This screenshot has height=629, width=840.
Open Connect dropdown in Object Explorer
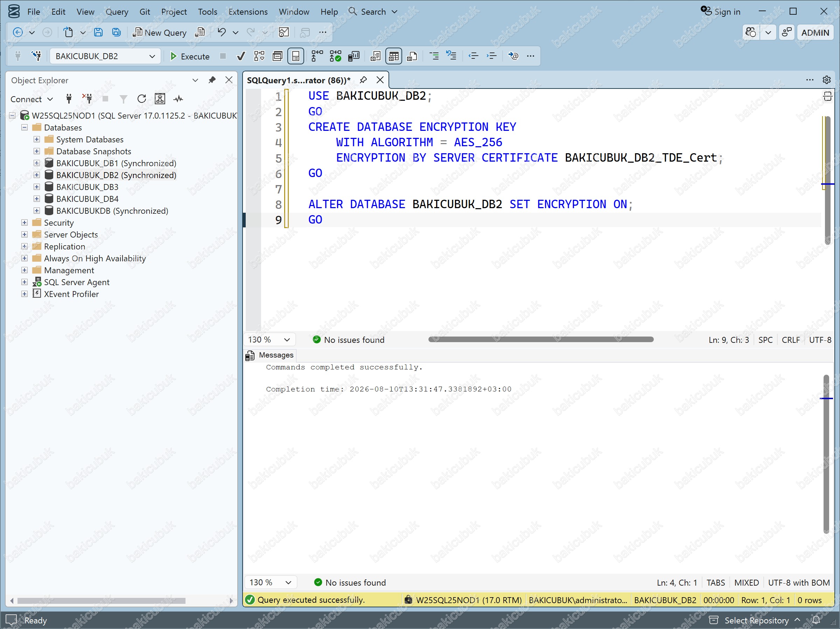point(31,99)
